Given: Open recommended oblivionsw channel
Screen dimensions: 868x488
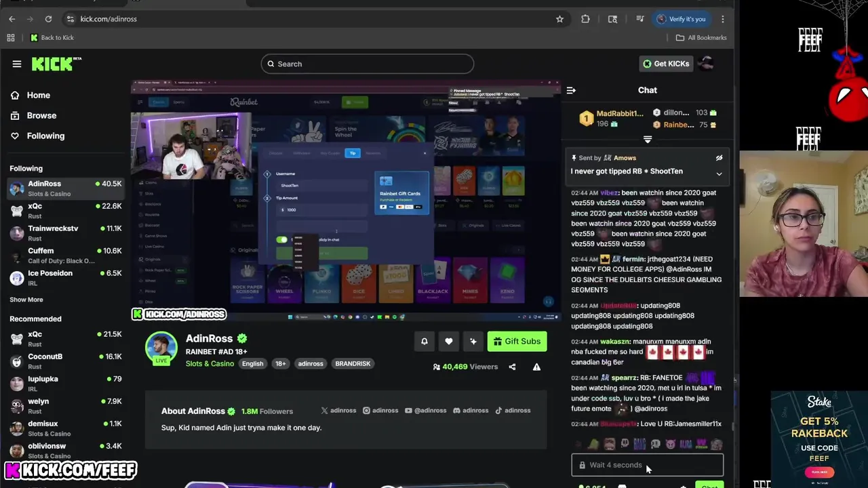Looking at the screenshot, I should click(x=65, y=451).
